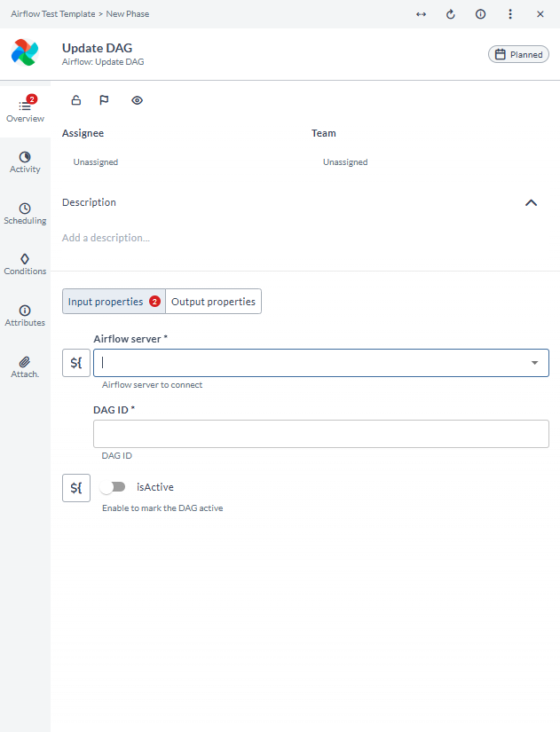Switch to the Output properties tab

coord(213,301)
